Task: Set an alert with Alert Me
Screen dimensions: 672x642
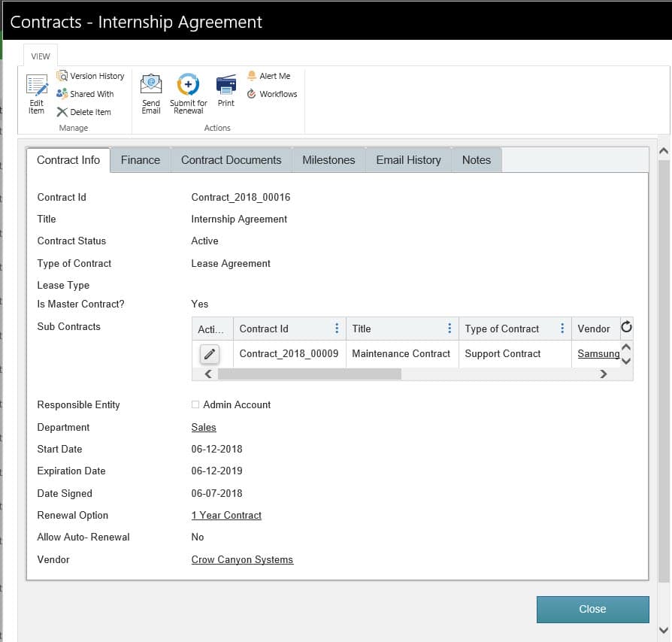Action: click(268, 76)
